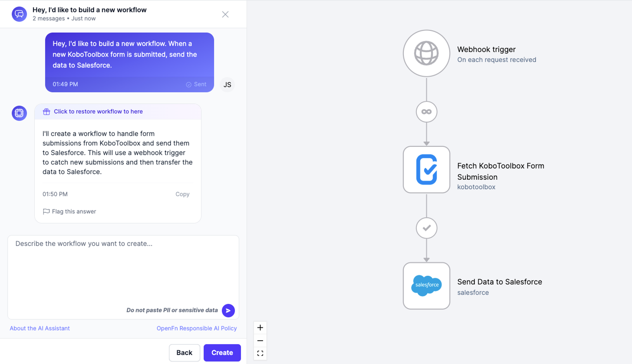This screenshot has height=364, width=632.
Task: Click the infinity edge marker below trigger
Action: (426, 112)
